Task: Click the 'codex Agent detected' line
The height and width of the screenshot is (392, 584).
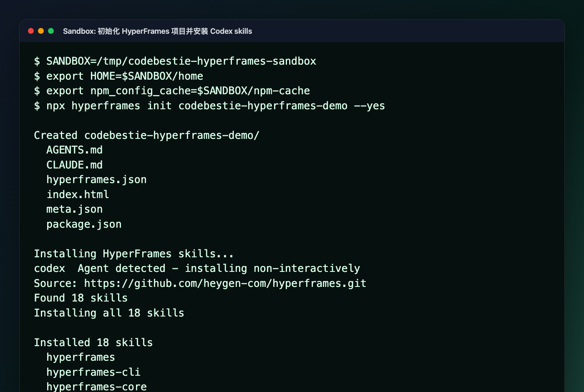Action: click(197, 269)
